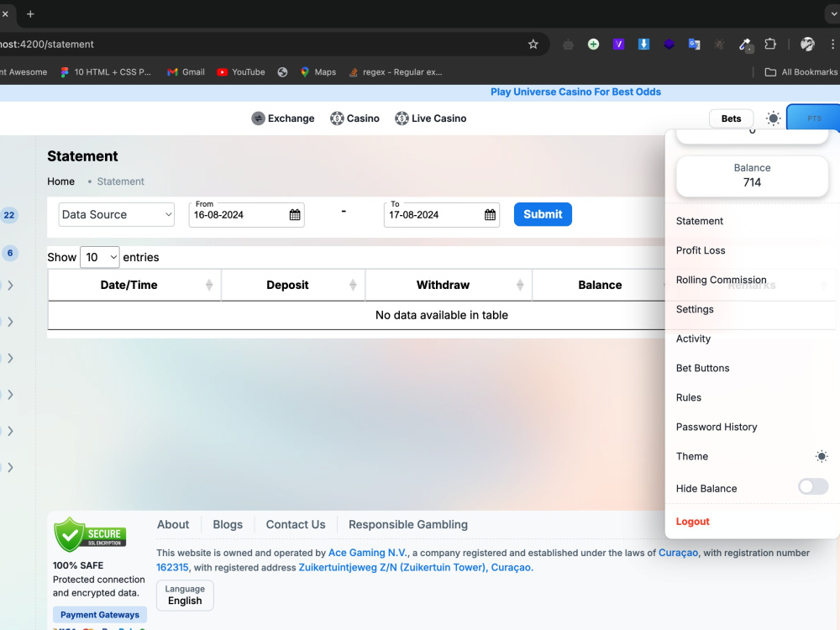This screenshot has height=630, width=840.
Task: Toggle the Hide Balance switch
Action: (812, 486)
